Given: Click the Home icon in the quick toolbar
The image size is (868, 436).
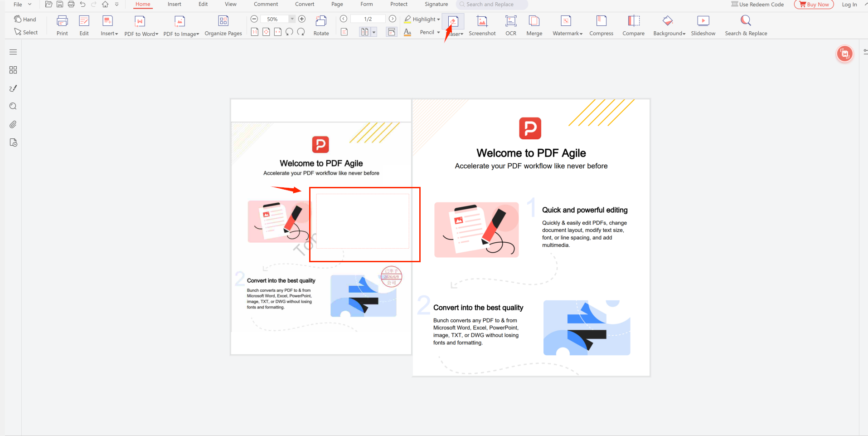Looking at the screenshot, I should [x=105, y=4].
